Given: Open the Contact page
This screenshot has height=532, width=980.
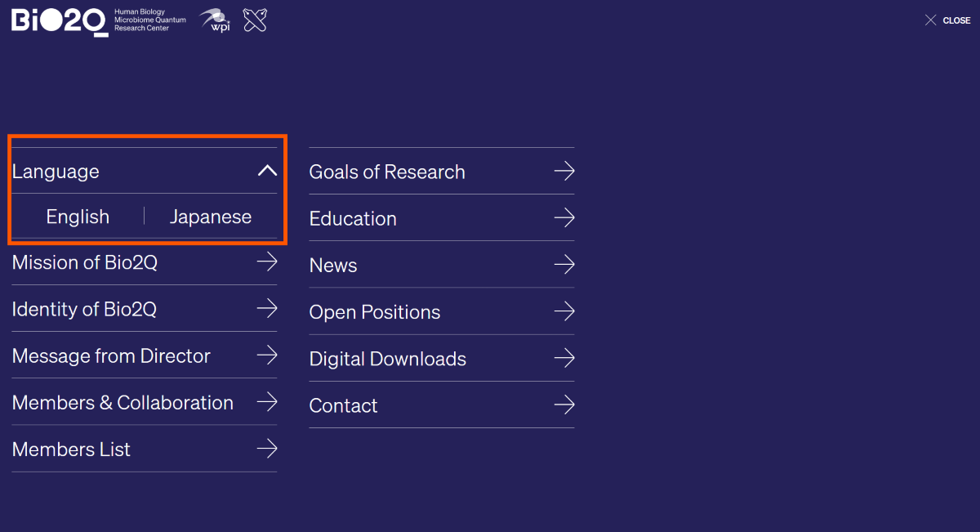Looking at the screenshot, I should (x=343, y=405).
